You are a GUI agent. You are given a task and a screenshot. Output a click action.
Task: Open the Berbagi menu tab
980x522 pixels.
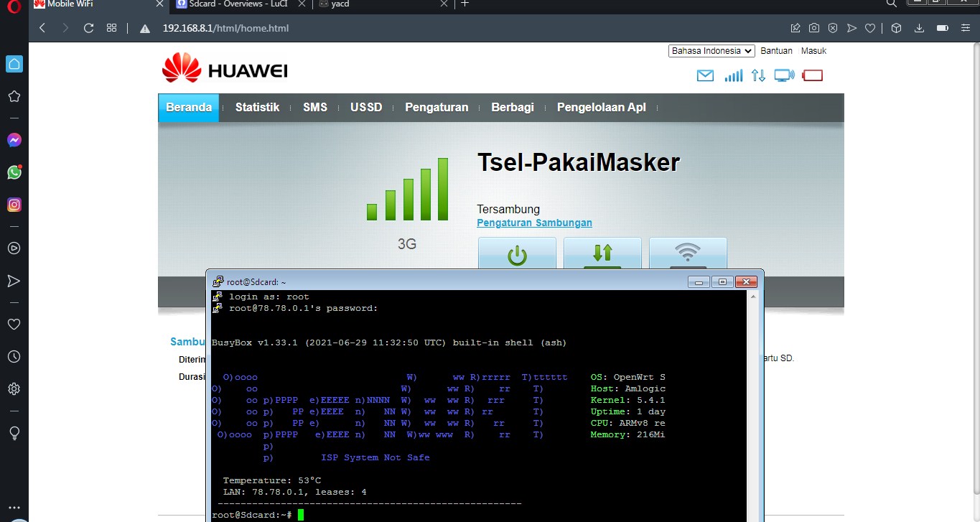click(x=513, y=108)
